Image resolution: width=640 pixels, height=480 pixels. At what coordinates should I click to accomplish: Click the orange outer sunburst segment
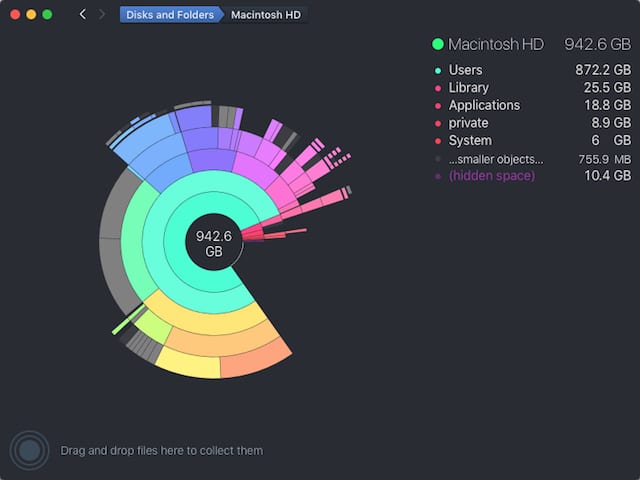pyautogui.click(x=256, y=358)
